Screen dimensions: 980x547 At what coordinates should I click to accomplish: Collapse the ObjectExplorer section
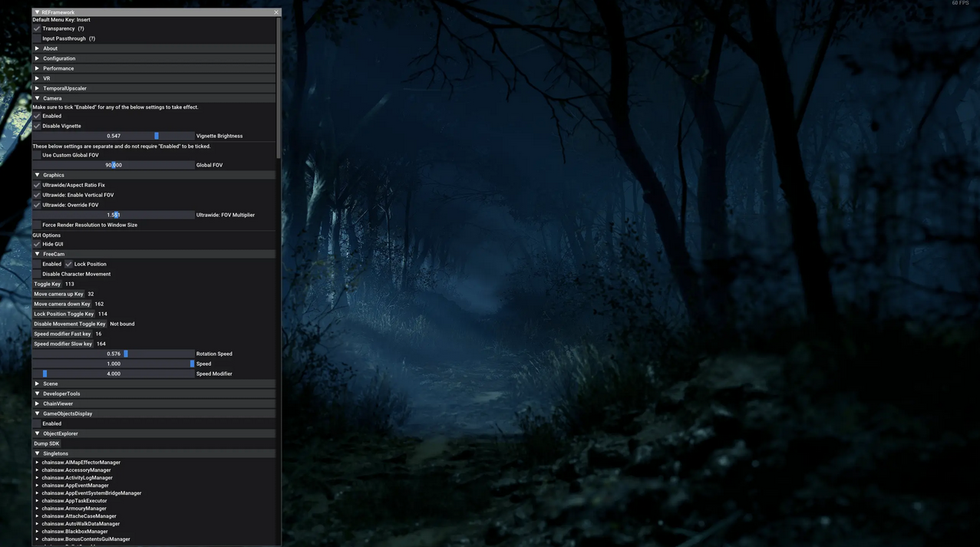[153, 433]
